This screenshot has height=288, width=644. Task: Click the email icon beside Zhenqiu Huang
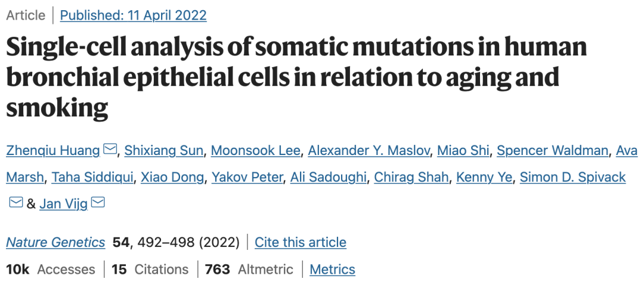pos(110,150)
